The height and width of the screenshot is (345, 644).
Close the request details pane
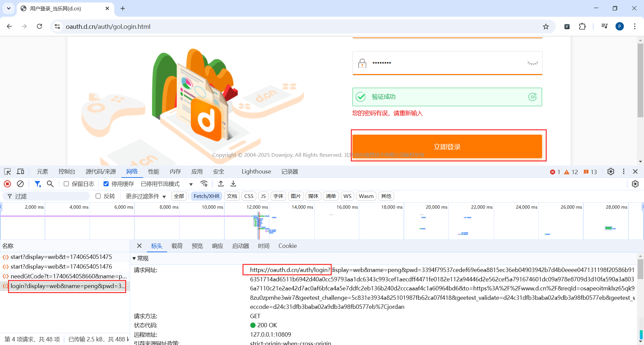pos(140,246)
